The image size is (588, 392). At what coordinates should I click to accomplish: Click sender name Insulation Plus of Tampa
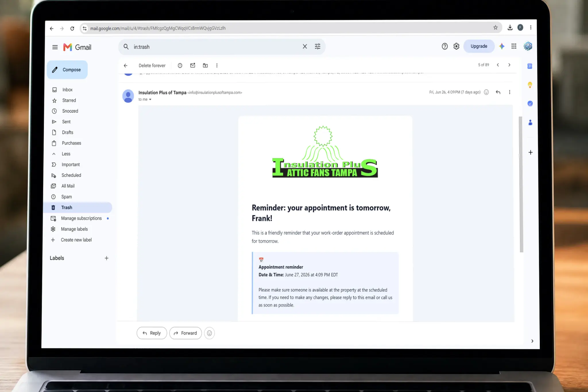162,92
